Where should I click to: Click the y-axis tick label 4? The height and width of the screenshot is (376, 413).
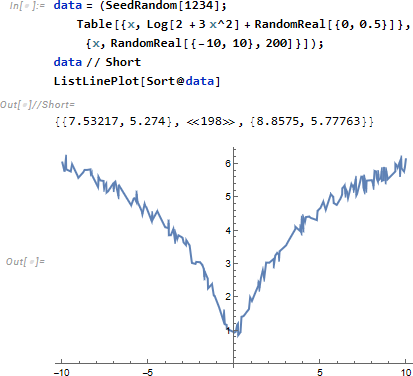(x=228, y=230)
